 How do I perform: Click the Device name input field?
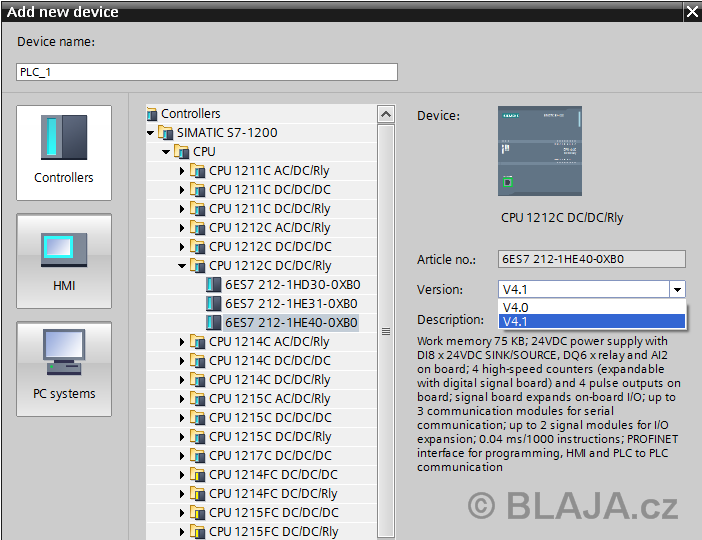207,72
